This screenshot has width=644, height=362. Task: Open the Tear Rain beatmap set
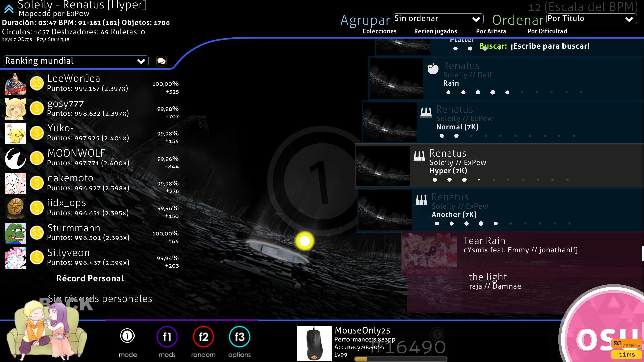click(x=523, y=249)
